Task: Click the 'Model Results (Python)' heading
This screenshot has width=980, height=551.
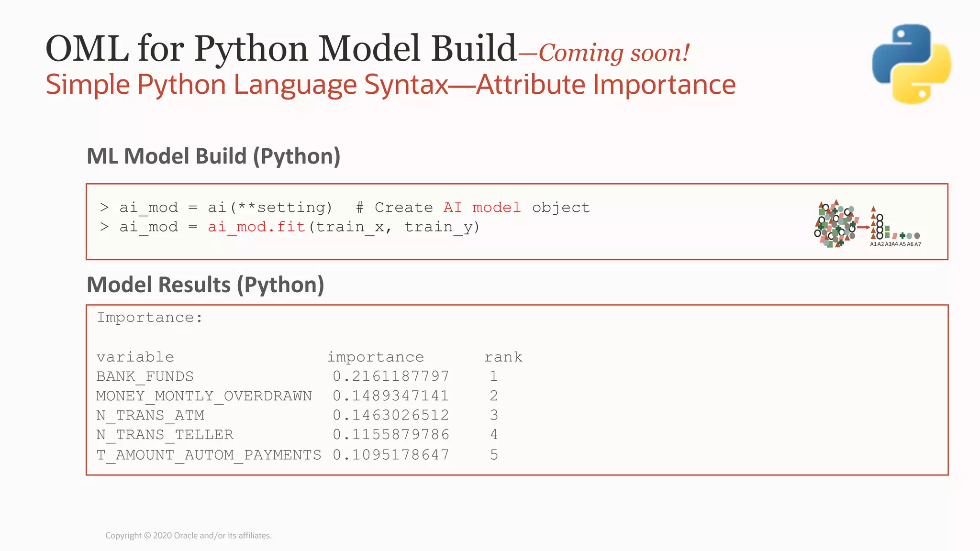Action: click(205, 285)
